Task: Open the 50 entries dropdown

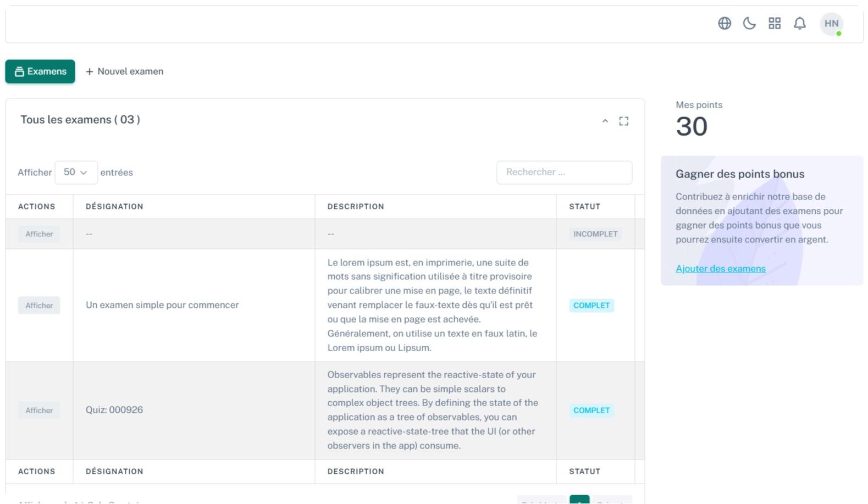Action: (x=76, y=172)
